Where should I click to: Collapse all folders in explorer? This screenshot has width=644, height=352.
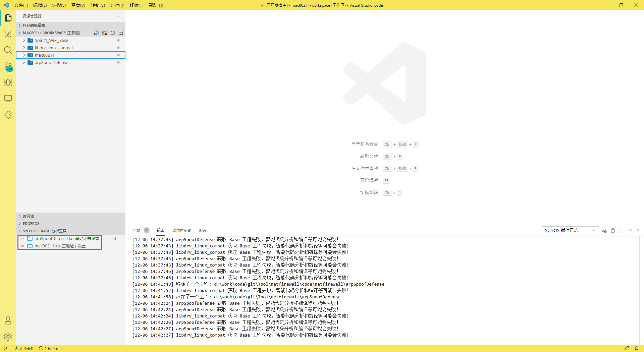[x=121, y=33]
